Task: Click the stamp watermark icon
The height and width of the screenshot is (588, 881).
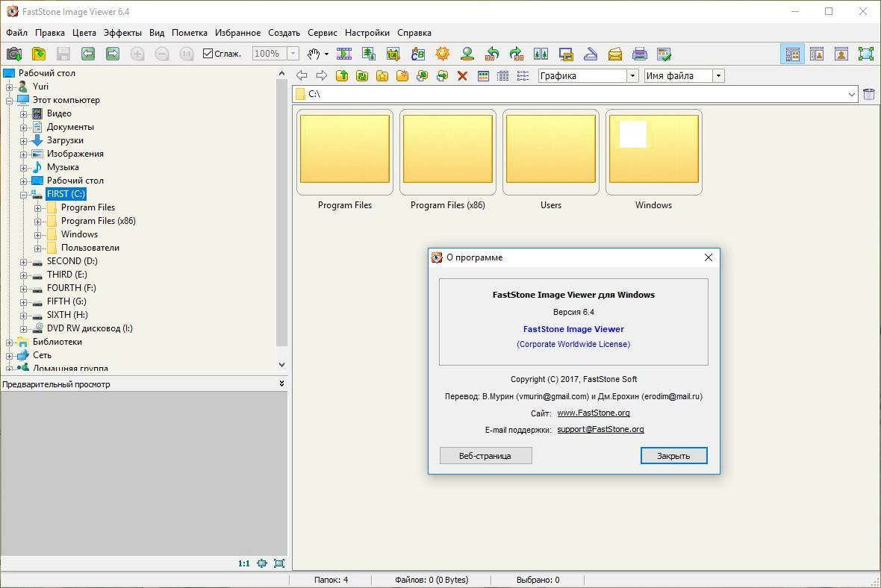Action: coord(467,54)
